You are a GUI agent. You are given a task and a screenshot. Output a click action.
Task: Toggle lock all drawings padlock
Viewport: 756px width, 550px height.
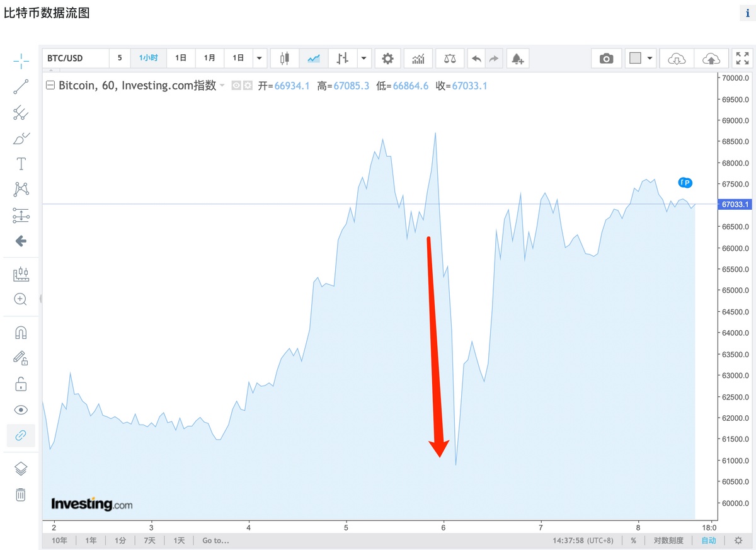(x=21, y=384)
